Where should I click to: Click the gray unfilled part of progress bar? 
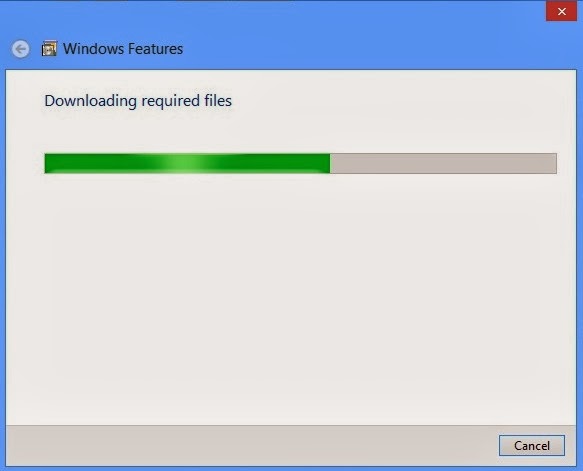[x=443, y=163]
